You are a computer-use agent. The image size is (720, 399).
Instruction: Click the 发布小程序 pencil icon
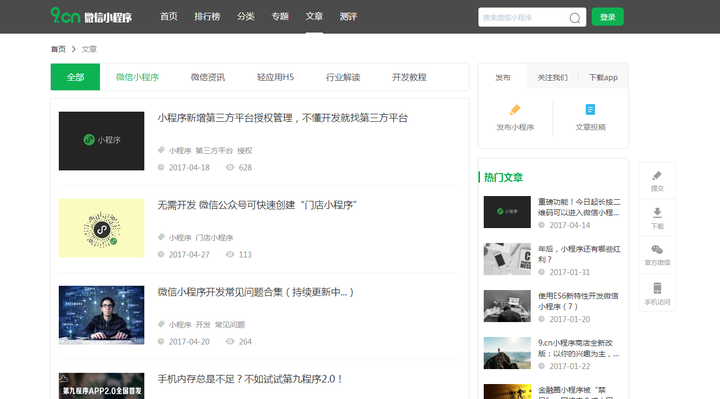pyautogui.click(x=515, y=110)
